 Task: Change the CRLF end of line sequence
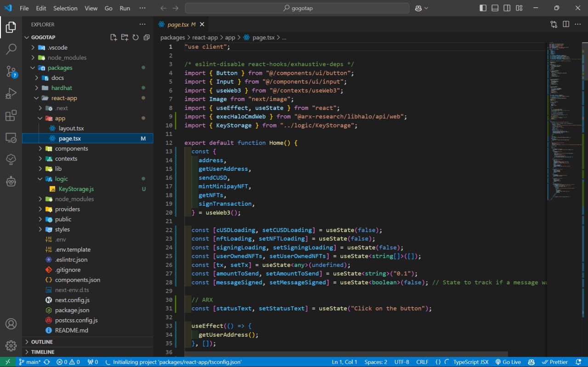(x=422, y=362)
